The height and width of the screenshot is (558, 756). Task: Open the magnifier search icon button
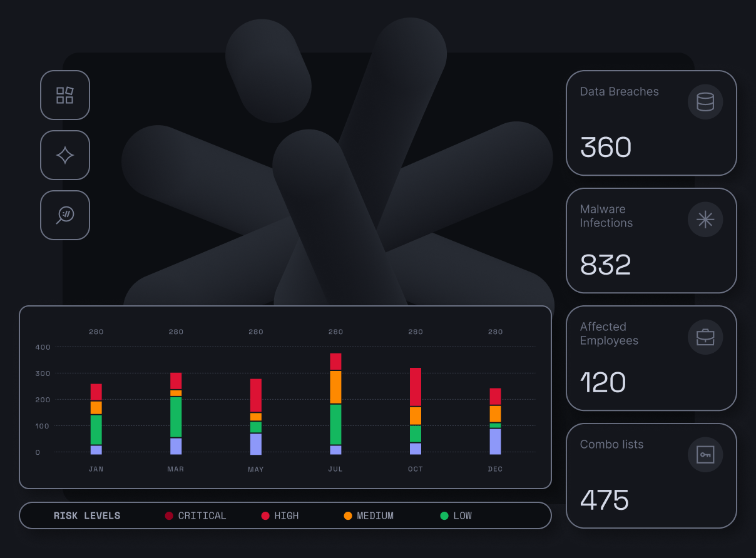click(65, 215)
